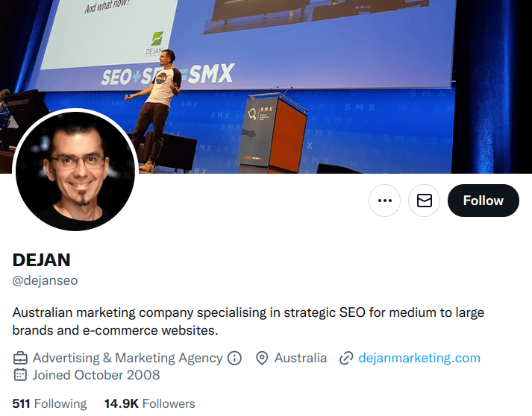
Task: Click the Australia location text
Action: [301, 358]
